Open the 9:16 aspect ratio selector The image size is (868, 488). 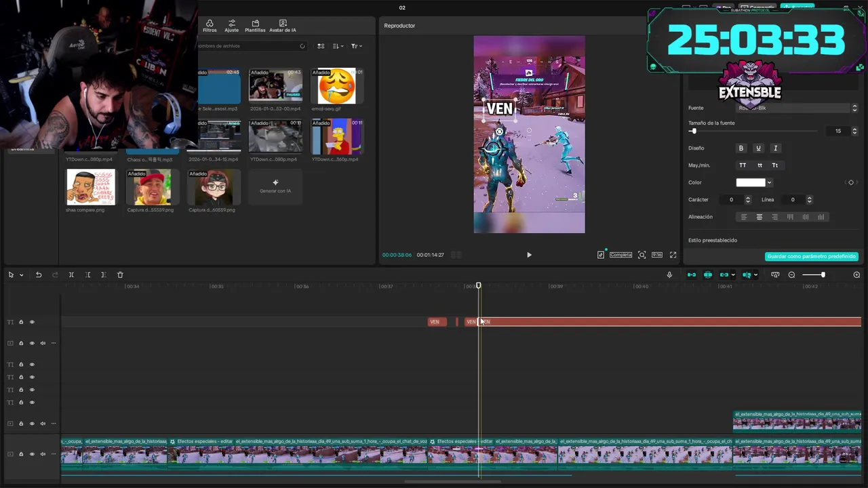coord(657,255)
